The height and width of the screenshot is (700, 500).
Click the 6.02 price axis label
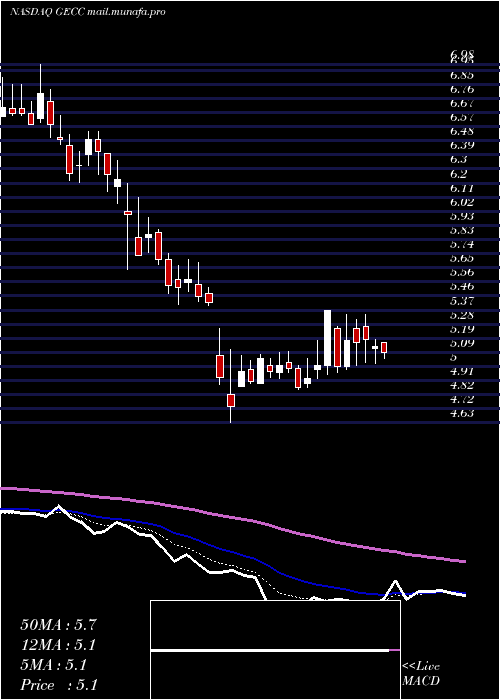pyautogui.click(x=462, y=202)
